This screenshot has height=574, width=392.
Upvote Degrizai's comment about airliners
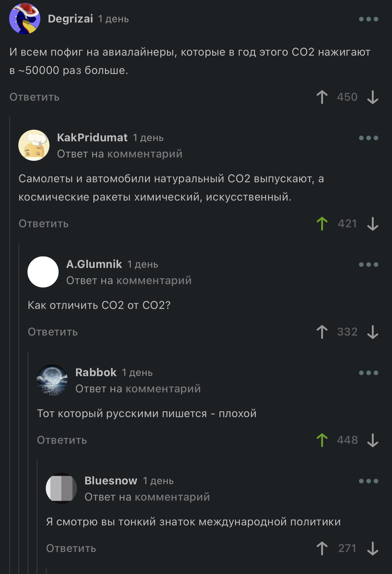click(x=322, y=97)
